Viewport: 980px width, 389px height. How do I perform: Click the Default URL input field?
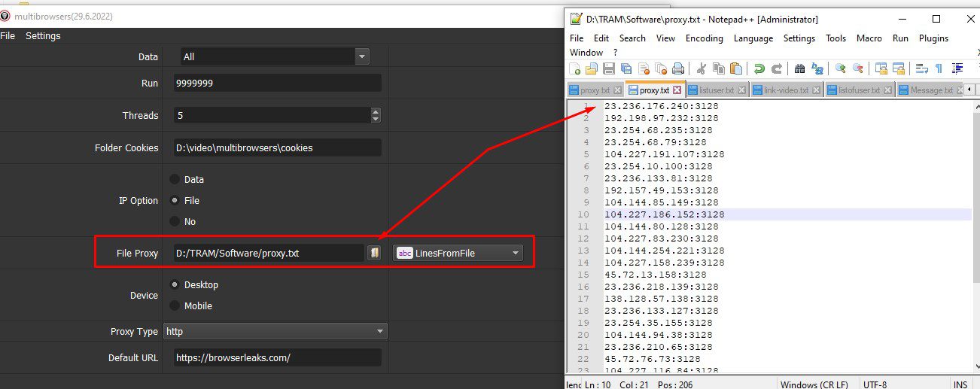coord(278,357)
